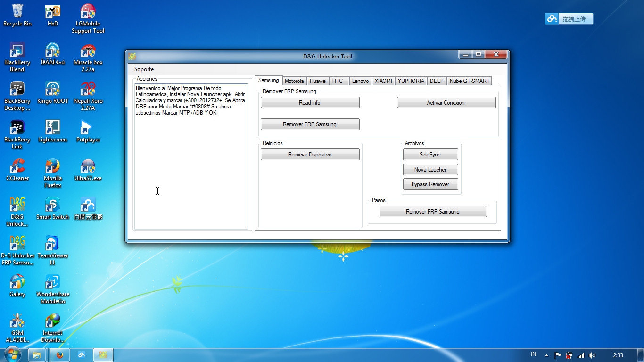Viewport: 644px width, 362px height.
Task: Show hidden tray icons arrow
Action: [x=546, y=355]
